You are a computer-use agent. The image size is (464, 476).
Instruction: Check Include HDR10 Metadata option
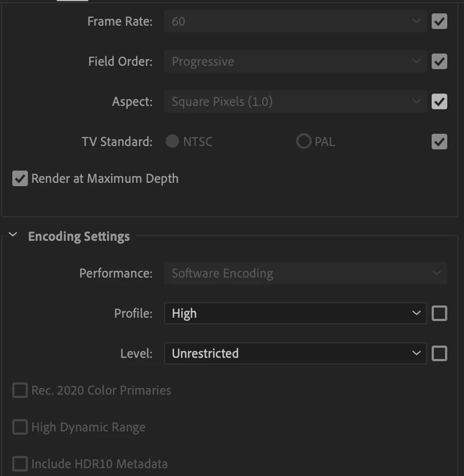(20, 464)
